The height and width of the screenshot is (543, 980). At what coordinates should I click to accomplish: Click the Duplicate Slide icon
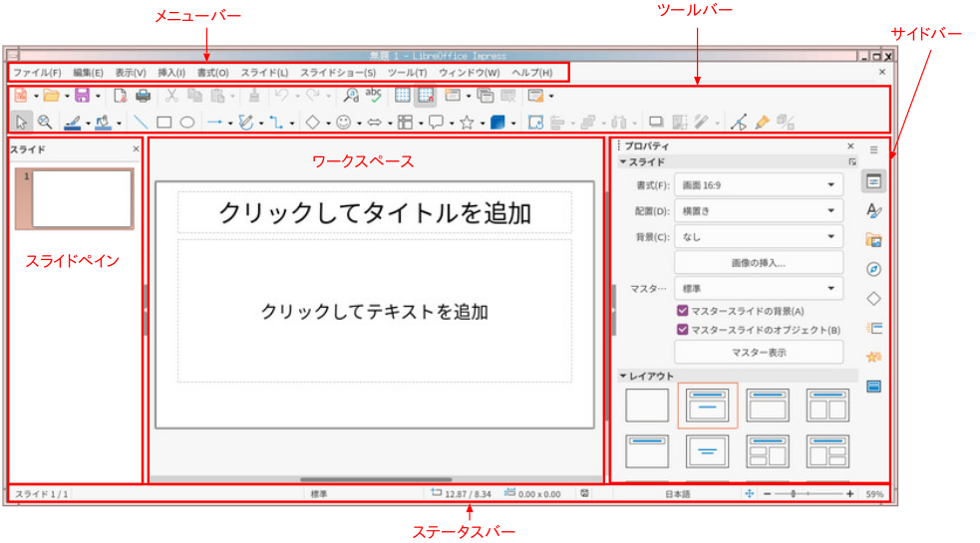[x=485, y=96]
